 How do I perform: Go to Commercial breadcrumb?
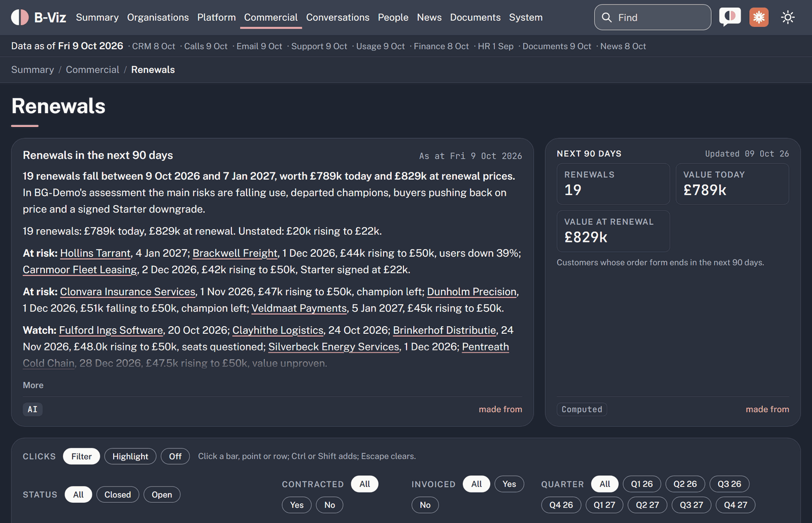(92, 69)
